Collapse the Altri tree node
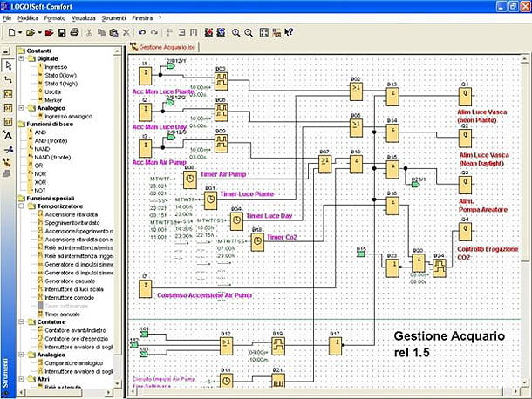This screenshot has height=399, width=532. [22, 379]
